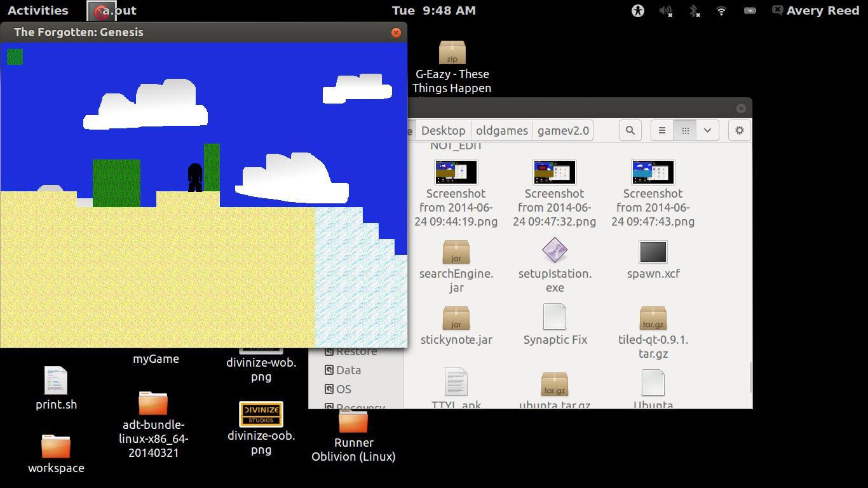The image size is (868, 488).
Task: Select the searchEngine.jar file icon
Action: click(456, 252)
